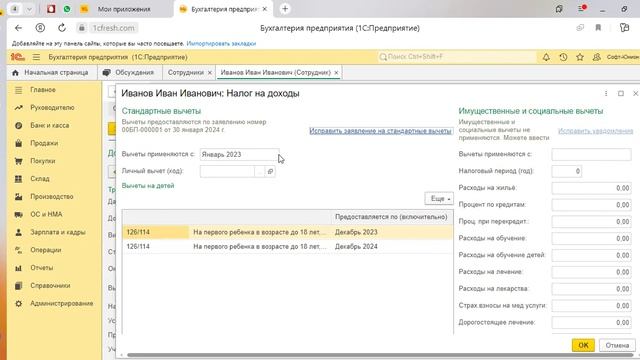Close the Сотрудники tab
Image resolution: width=640 pixels, height=360 pixels.
click(210, 73)
